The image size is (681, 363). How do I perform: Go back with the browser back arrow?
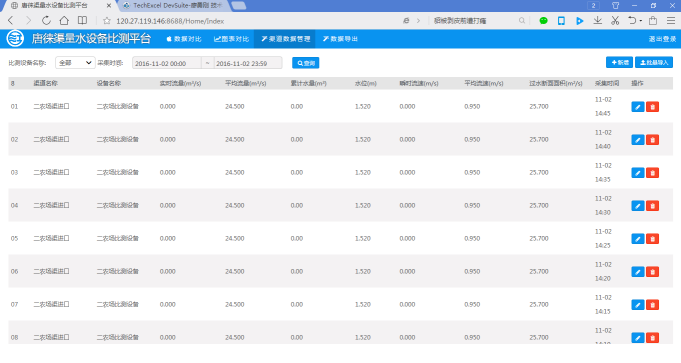tap(11, 20)
